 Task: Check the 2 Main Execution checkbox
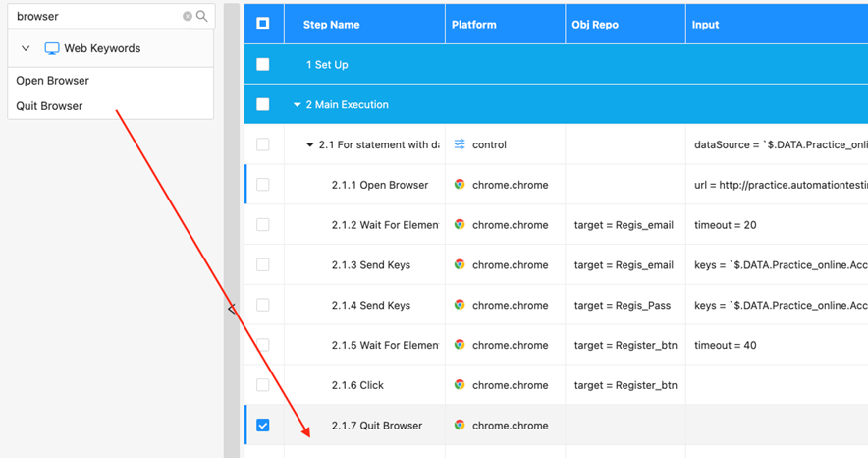(x=263, y=104)
